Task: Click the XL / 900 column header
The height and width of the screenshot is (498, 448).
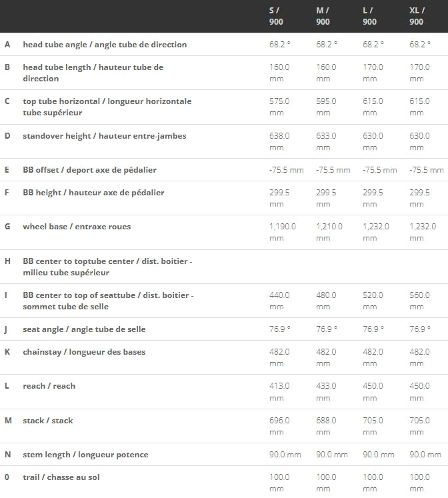Action: [x=418, y=17]
